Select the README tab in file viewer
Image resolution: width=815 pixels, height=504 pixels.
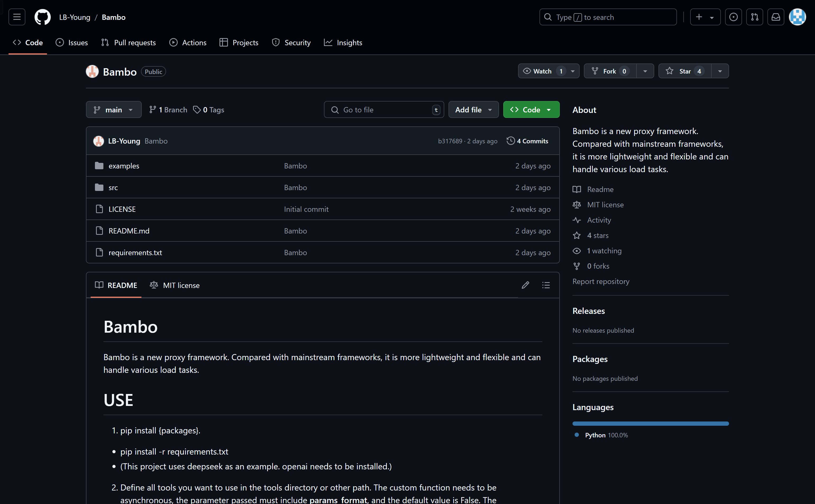pyautogui.click(x=116, y=285)
